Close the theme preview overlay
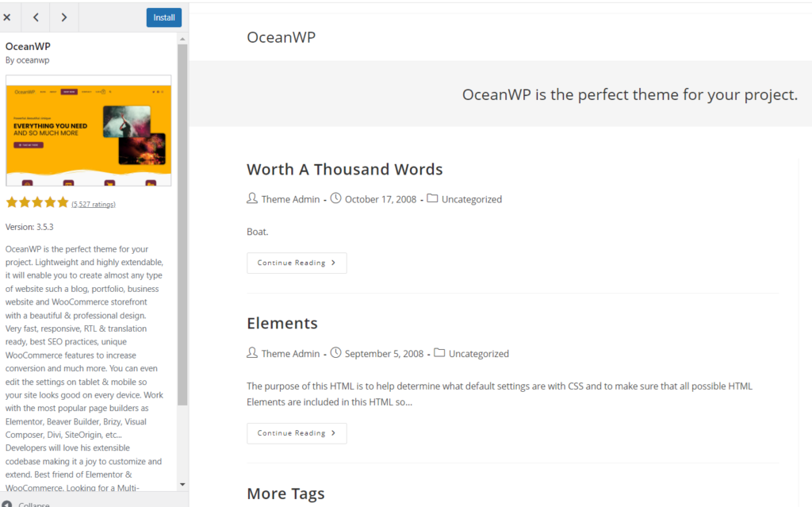 pyautogui.click(x=7, y=17)
